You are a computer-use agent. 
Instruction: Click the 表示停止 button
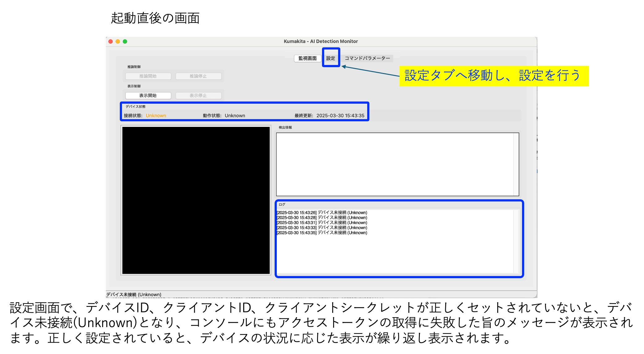(x=198, y=96)
